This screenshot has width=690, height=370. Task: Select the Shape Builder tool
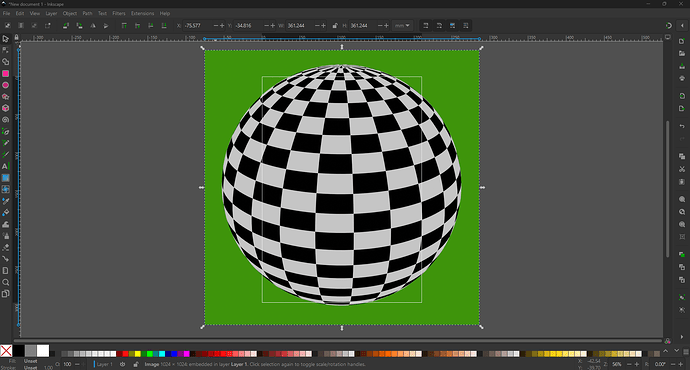[5, 62]
